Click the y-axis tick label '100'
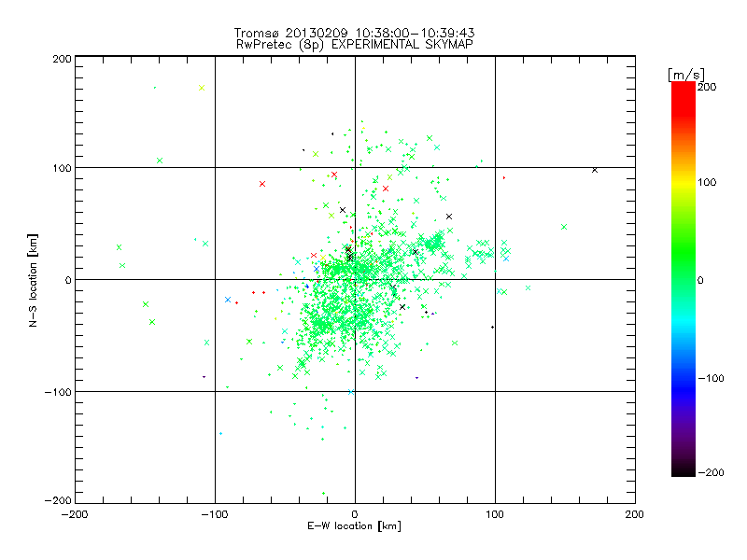The width and height of the screenshot is (747, 560). tap(62, 169)
